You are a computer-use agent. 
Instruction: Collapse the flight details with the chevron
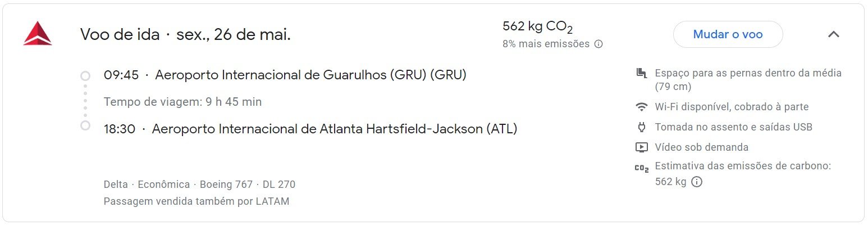point(834,34)
